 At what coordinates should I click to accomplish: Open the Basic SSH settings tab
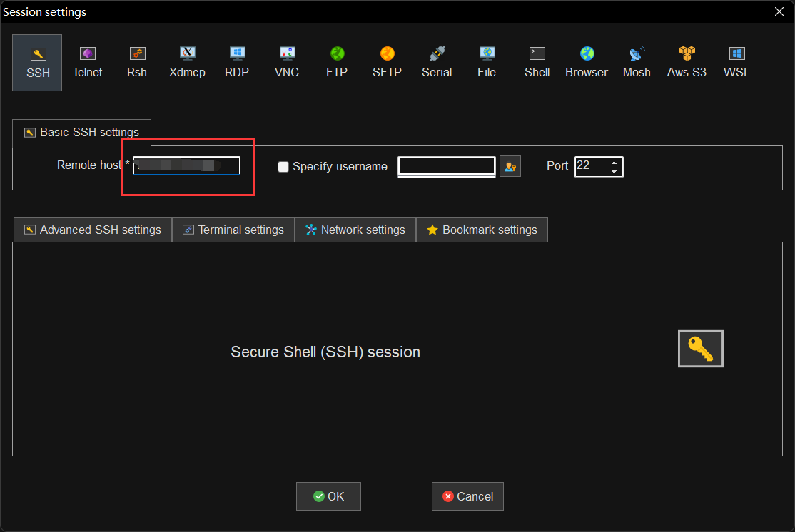81,132
